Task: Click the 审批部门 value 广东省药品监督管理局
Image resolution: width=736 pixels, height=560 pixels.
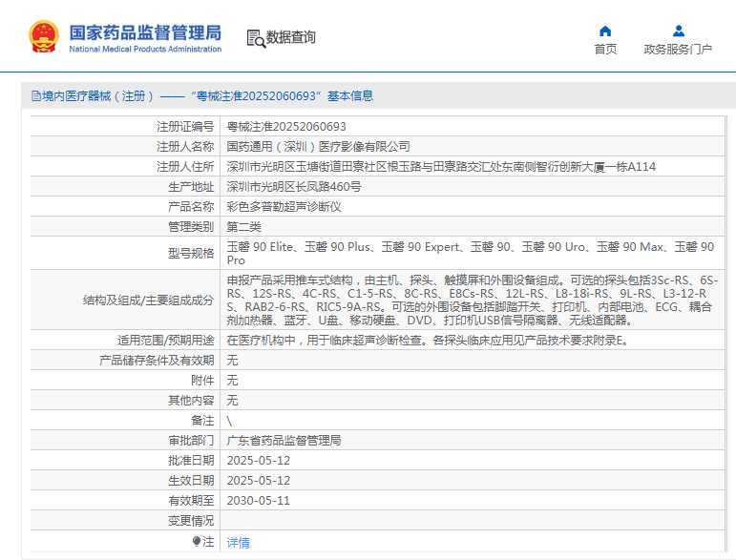Action: click(x=284, y=440)
